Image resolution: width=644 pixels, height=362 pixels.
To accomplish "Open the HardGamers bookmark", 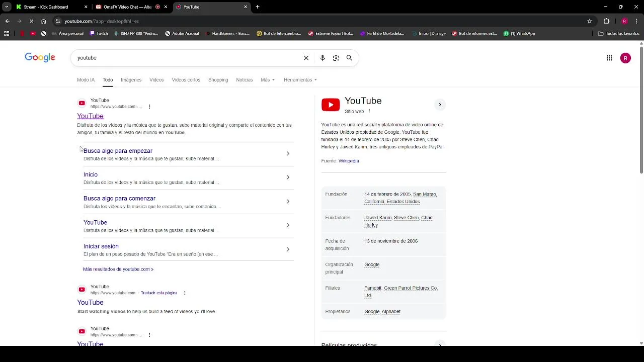I will pos(227,34).
